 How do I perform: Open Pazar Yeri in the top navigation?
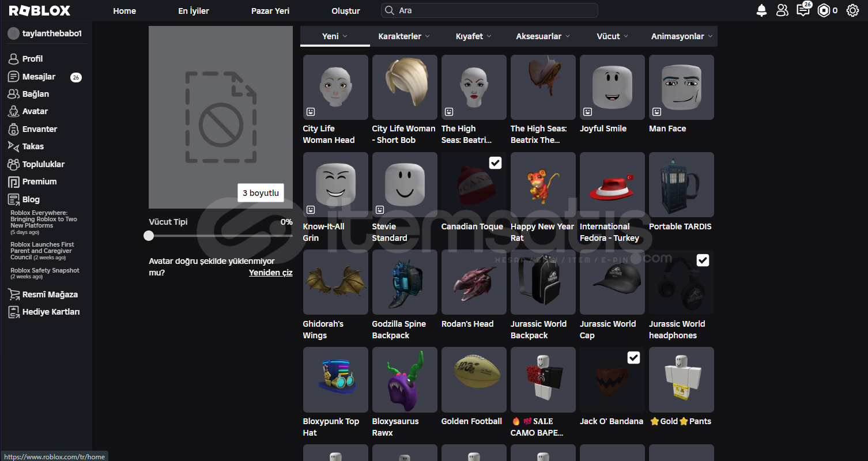(270, 11)
